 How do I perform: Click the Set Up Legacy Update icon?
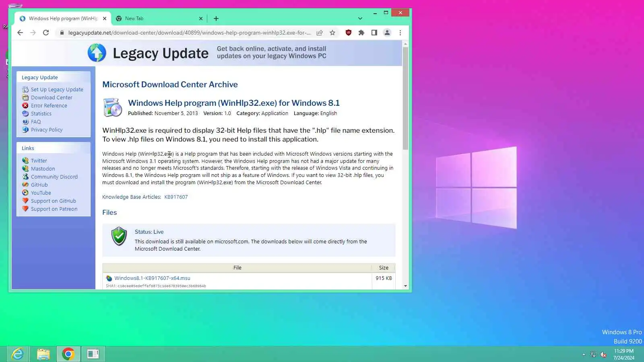coord(25,89)
